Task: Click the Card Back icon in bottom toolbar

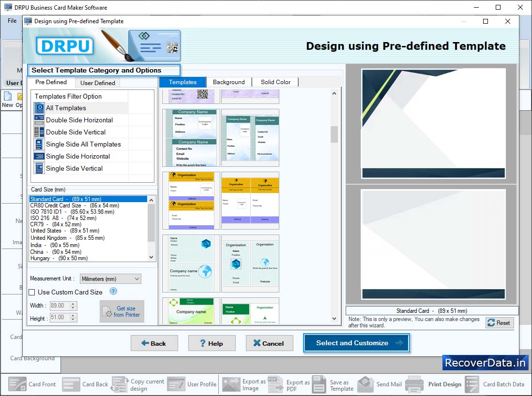Action: (x=71, y=384)
